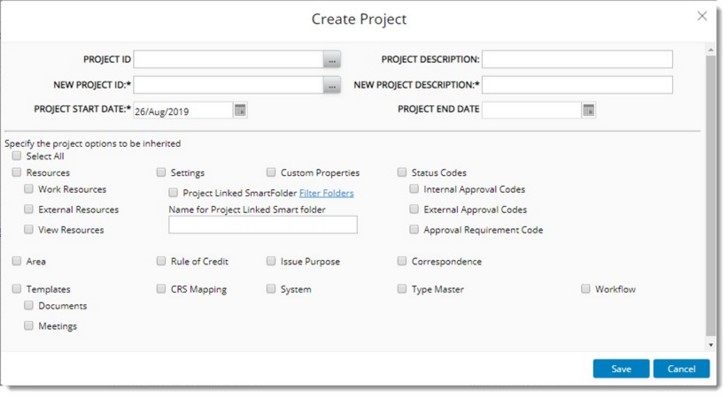Enable the Select All checkbox
The width and height of the screenshot is (728, 397).
pyautogui.click(x=17, y=156)
